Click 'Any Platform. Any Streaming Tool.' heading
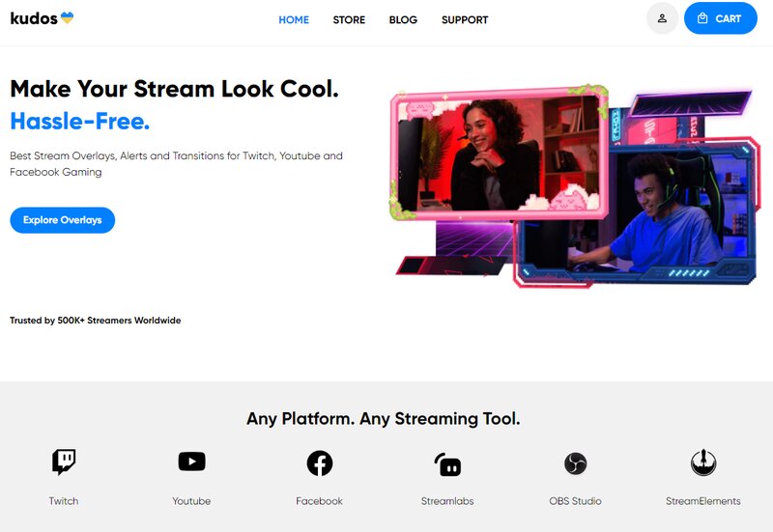Viewport: 773px width, 532px height. pos(383,419)
